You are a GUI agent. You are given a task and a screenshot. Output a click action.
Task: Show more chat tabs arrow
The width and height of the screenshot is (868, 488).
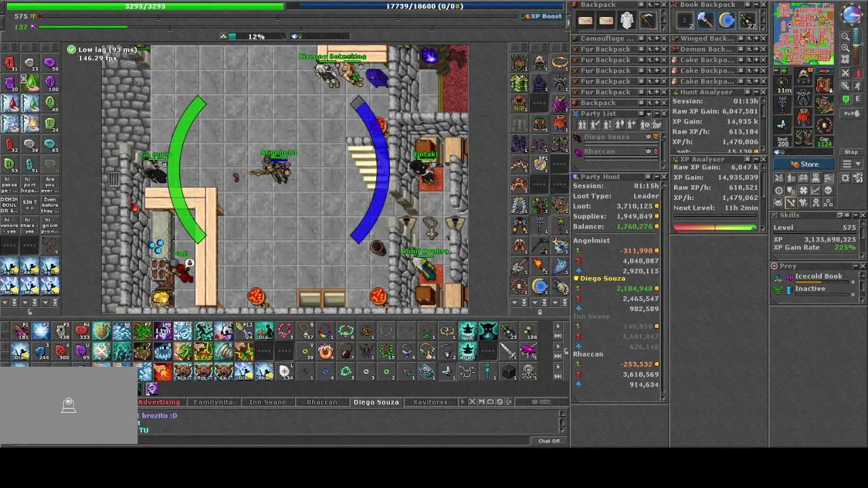pyautogui.click(x=462, y=402)
